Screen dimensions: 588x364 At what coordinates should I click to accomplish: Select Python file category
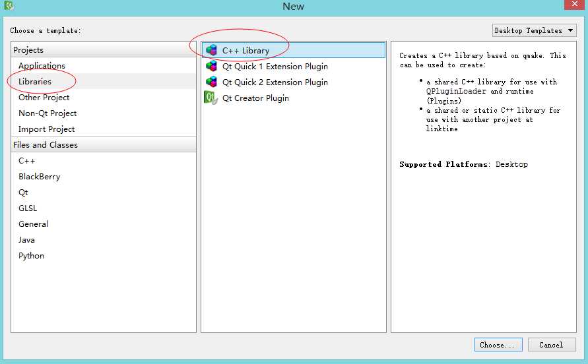pos(104,255)
